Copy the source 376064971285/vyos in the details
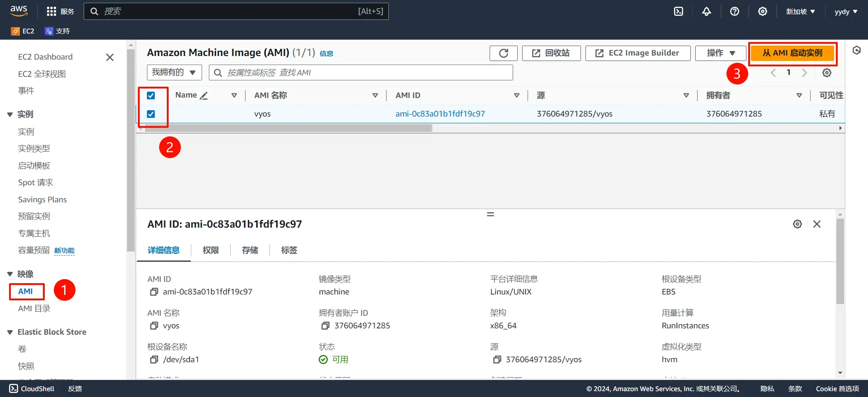868x397 pixels. pyautogui.click(x=497, y=360)
